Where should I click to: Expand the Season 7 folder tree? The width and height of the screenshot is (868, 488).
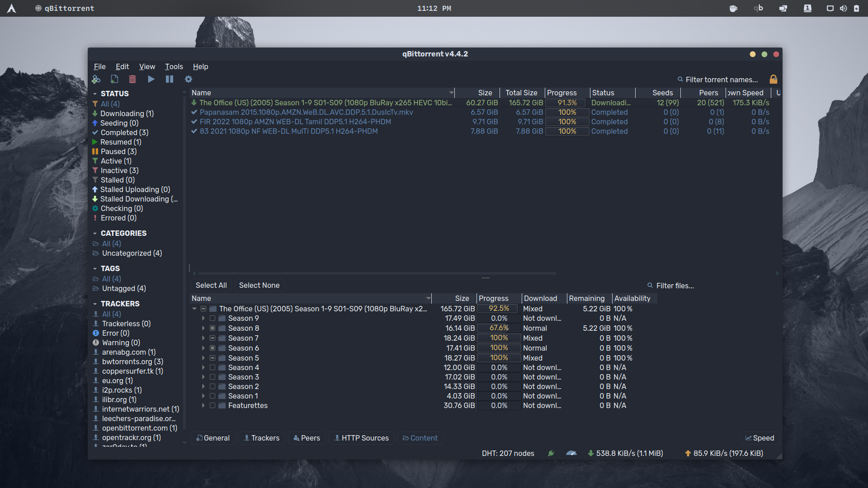(203, 338)
